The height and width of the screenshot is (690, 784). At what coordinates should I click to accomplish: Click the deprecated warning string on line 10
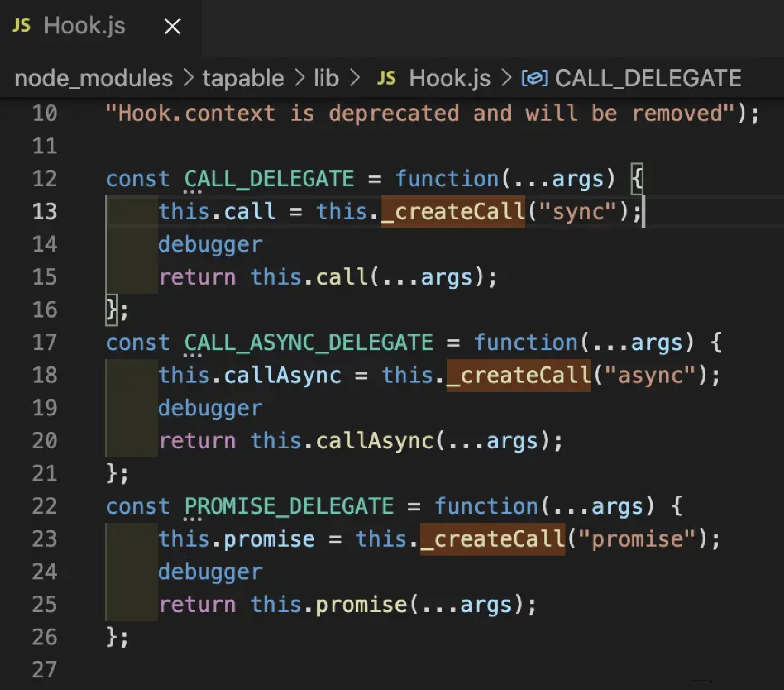[x=421, y=113]
